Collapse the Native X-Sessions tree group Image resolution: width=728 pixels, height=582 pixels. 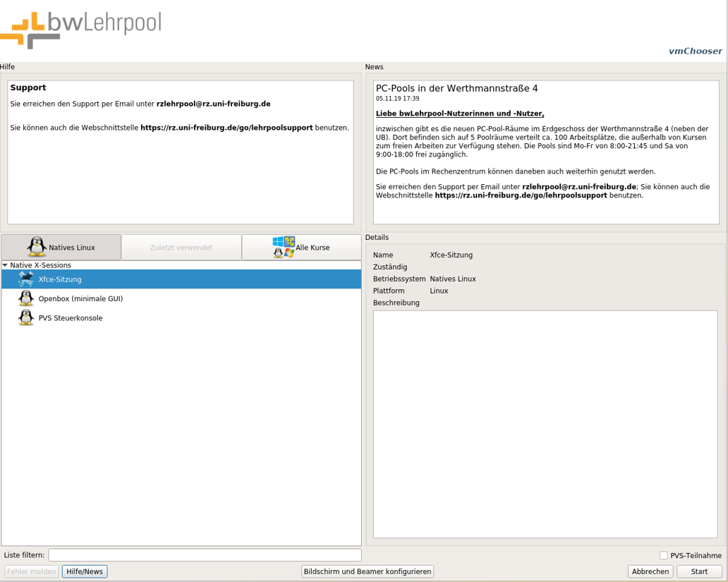coord(6,265)
